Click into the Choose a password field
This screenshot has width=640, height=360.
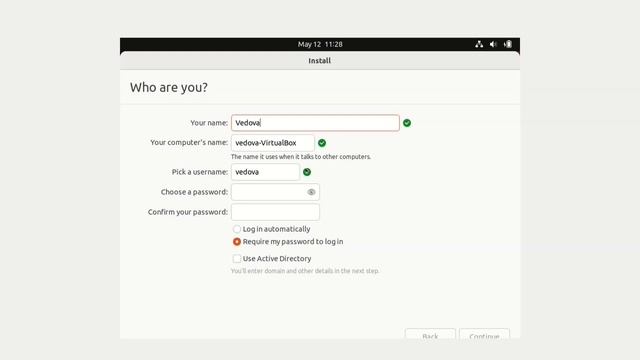point(275,192)
